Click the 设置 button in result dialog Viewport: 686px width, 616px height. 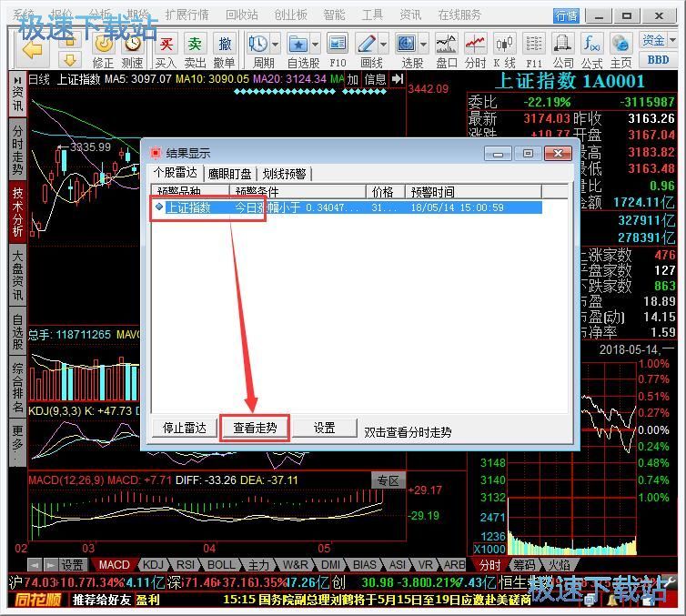(x=324, y=428)
